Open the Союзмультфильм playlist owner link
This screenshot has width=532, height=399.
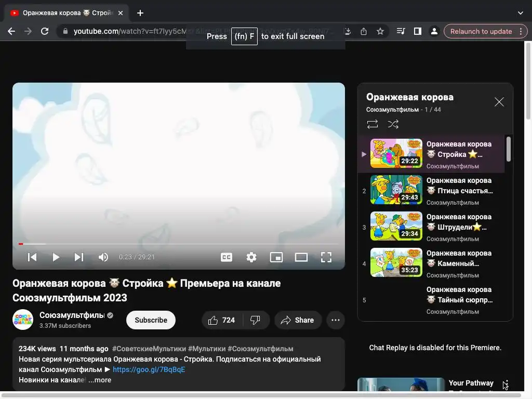[x=392, y=110]
